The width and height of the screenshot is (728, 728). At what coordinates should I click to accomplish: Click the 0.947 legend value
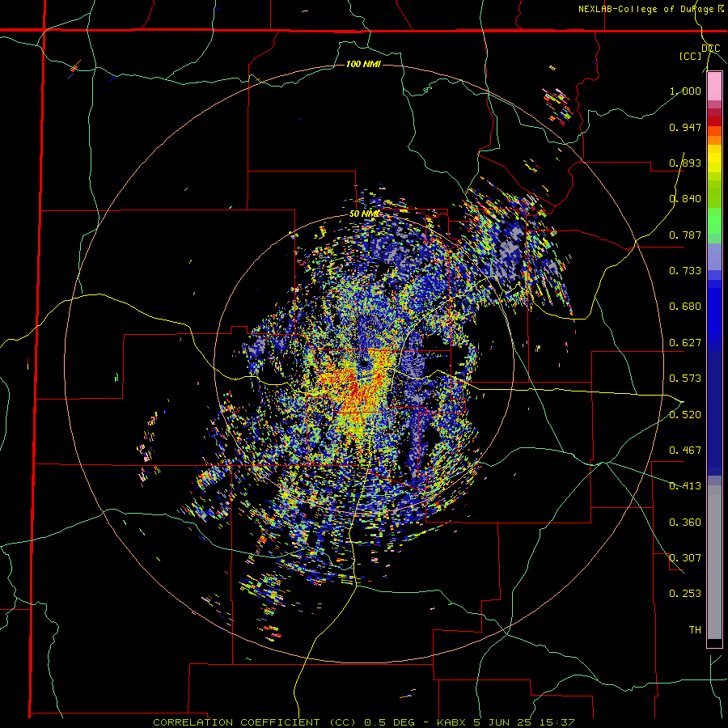click(685, 127)
